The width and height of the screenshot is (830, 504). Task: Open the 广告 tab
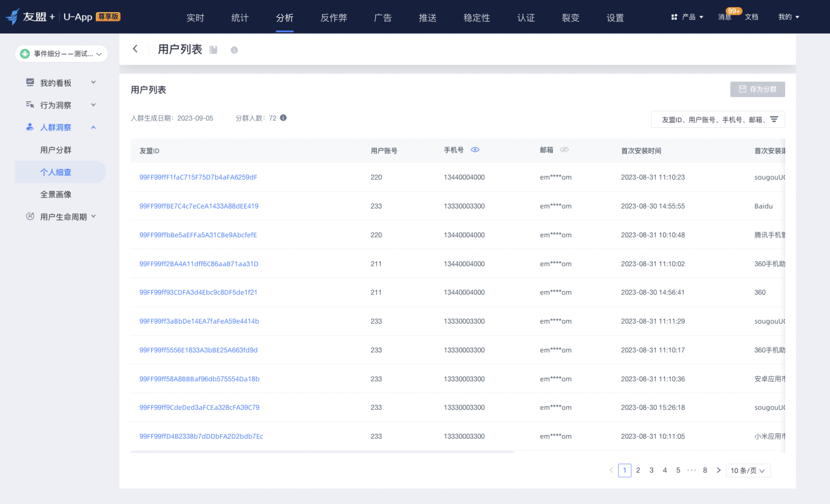coord(383,18)
